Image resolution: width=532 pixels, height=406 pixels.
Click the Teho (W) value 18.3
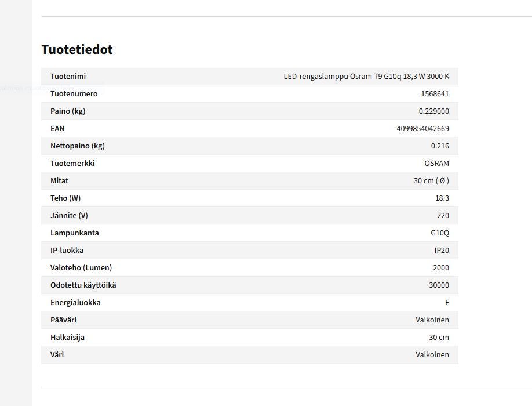[442, 198]
